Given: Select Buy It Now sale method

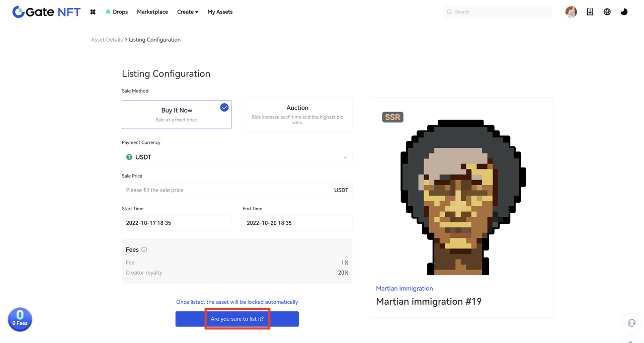Looking at the screenshot, I should [177, 114].
